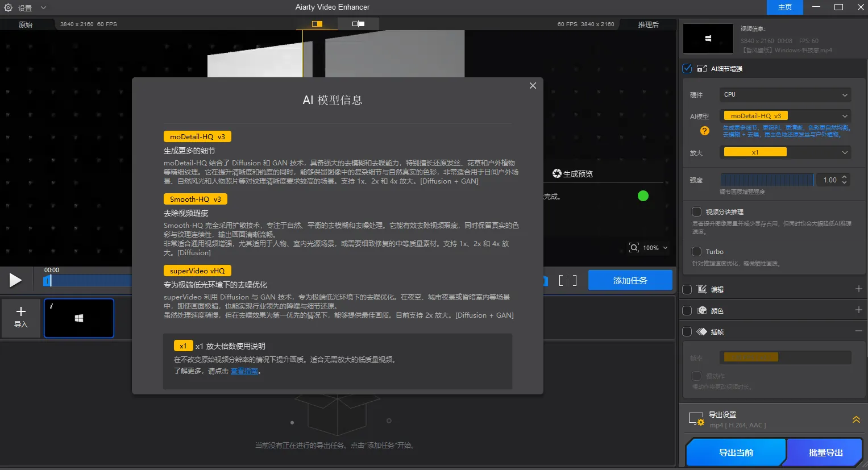Open the 硬件 CPU dropdown
The image size is (868, 470).
tap(784, 94)
